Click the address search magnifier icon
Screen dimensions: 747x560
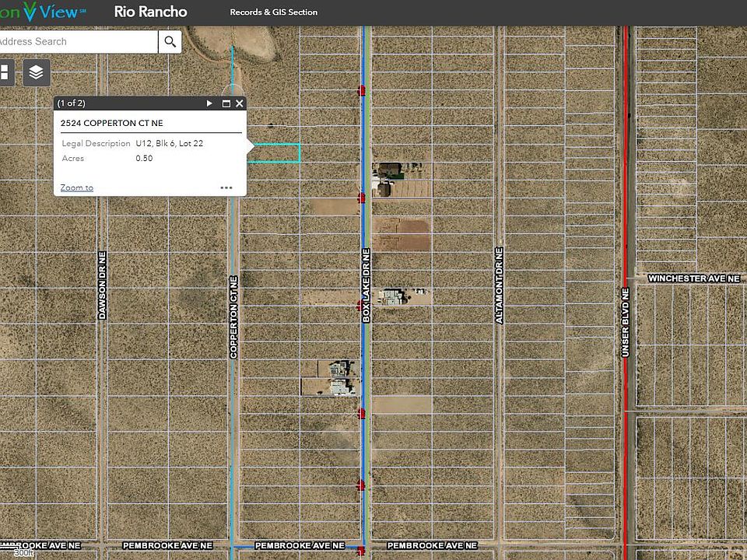(x=170, y=41)
